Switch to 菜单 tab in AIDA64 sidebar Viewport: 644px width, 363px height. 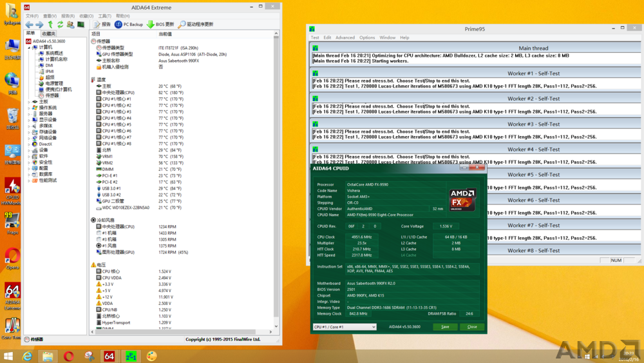coord(31,34)
